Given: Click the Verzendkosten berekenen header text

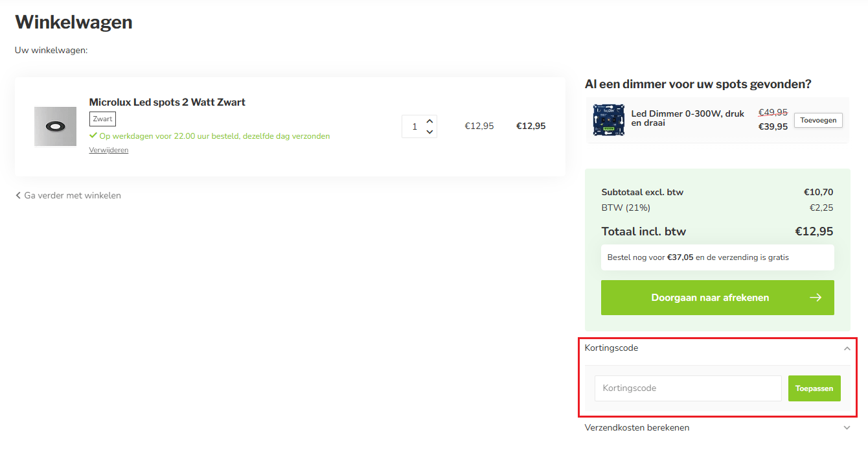Looking at the screenshot, I should click(637, 428).
